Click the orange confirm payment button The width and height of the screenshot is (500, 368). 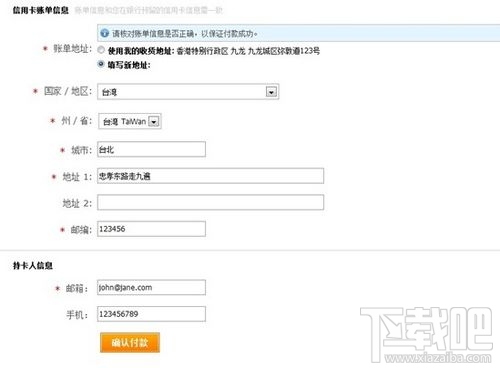click(x=130, y=342)
